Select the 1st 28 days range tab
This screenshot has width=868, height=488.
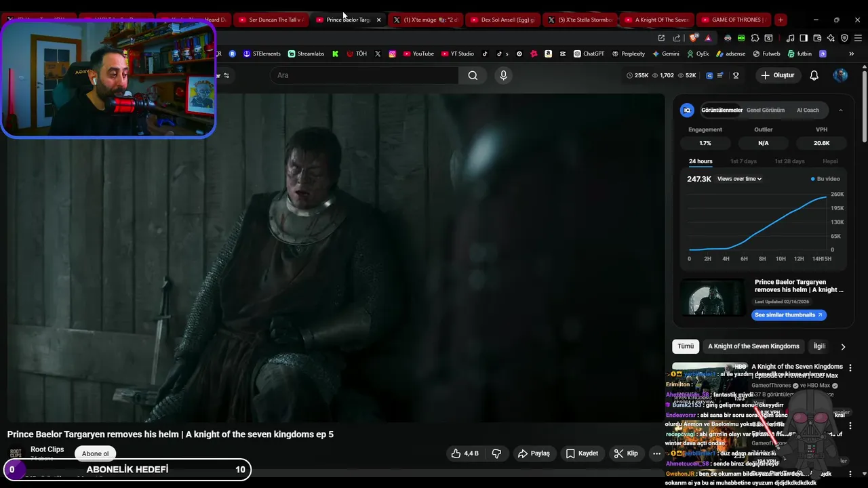[x=789, y=161]
